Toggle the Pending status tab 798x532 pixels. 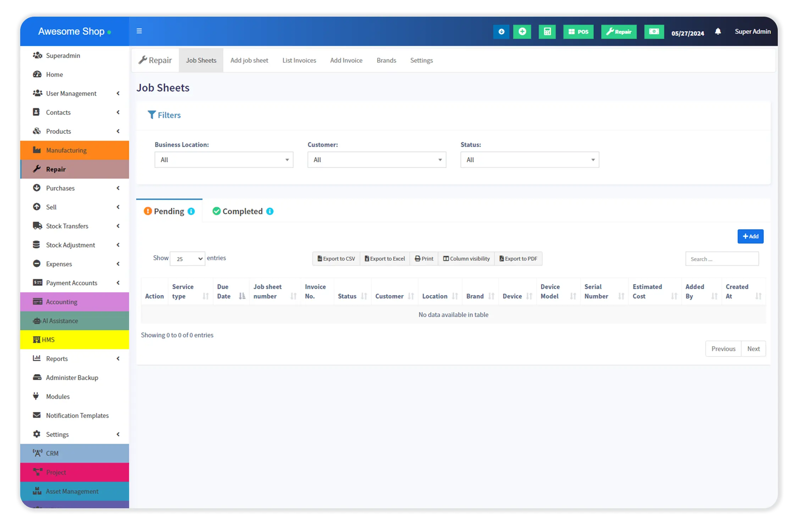(169, 211)
